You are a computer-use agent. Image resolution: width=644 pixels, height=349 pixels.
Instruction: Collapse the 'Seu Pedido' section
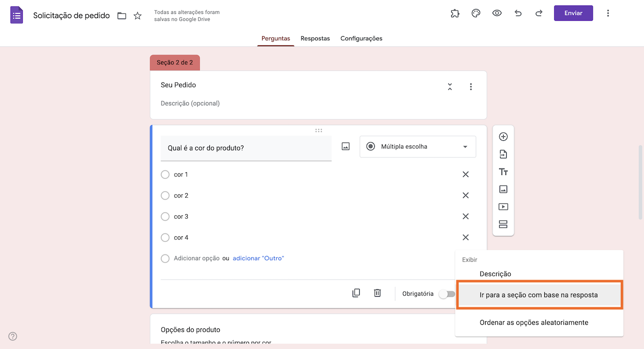click(x=450, y=86)
